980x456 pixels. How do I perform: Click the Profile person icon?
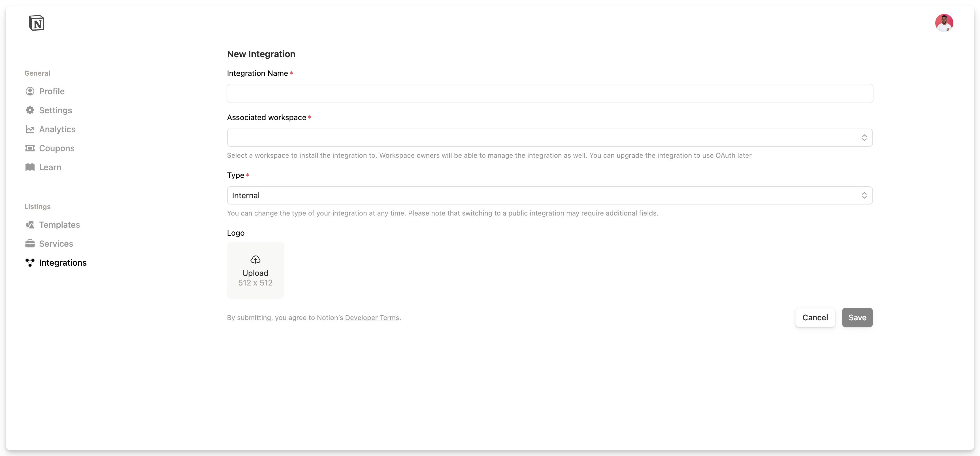click(x=30, y=91)
